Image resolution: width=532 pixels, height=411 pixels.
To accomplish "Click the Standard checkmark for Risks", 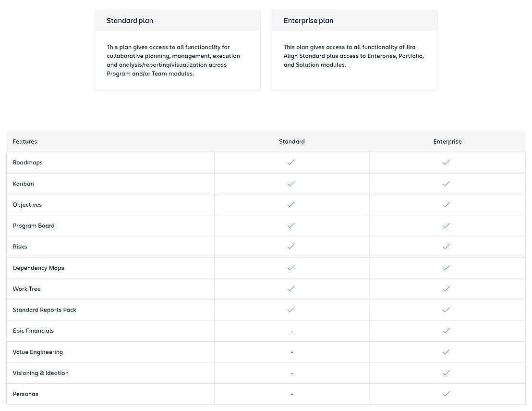I will [x=291, y=247].
